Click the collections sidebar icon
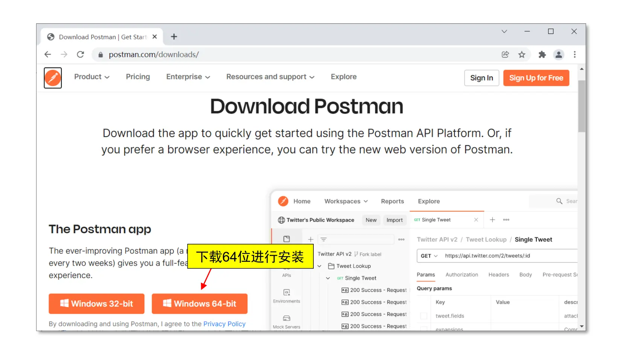Screen dimensions: 644x351 [287, 239]
